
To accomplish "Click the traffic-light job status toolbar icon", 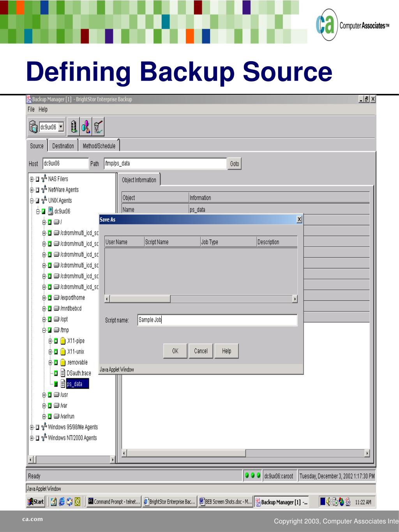I will click(x=74, y=127).
